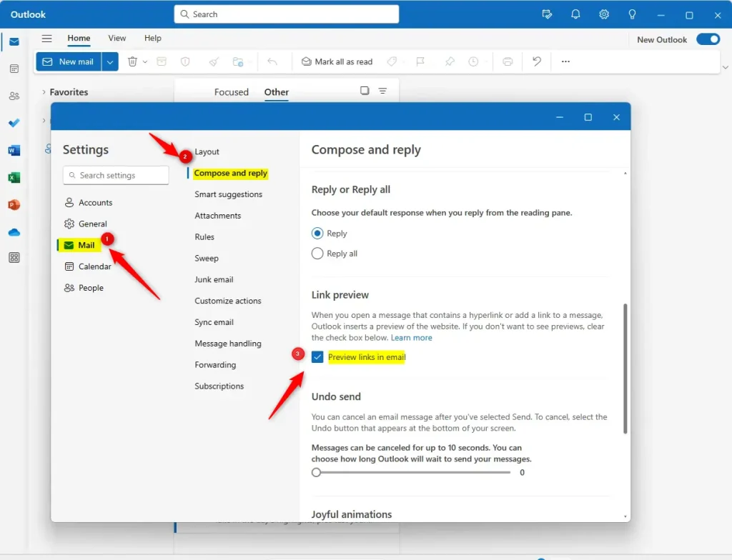Uncheck Preview links in email

[317, 357]
